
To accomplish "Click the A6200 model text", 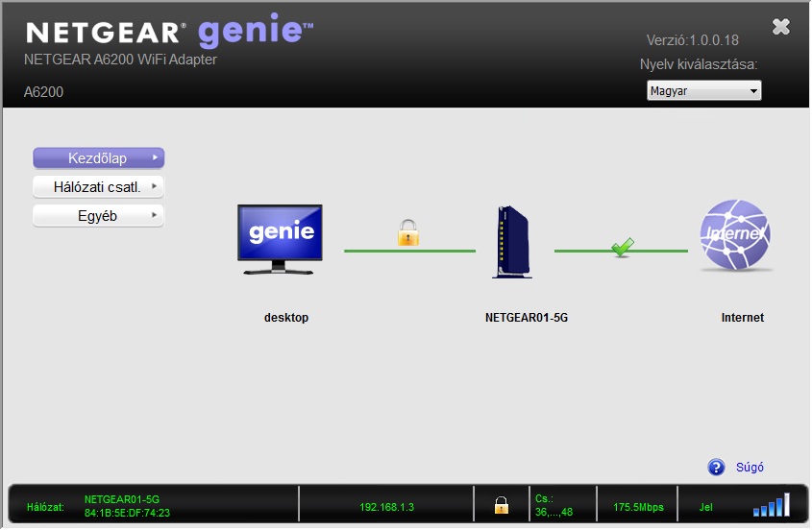I will (x=43, y=92).
